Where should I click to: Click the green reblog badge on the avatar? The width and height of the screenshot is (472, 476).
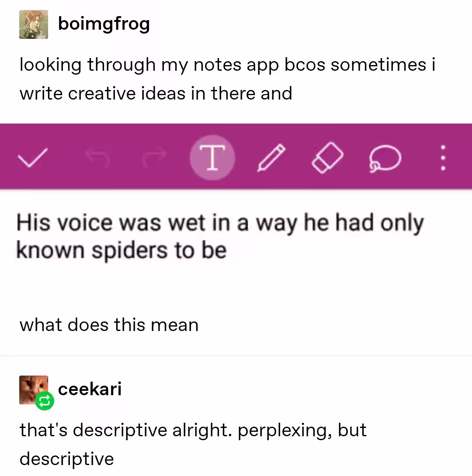click(45, 401)
